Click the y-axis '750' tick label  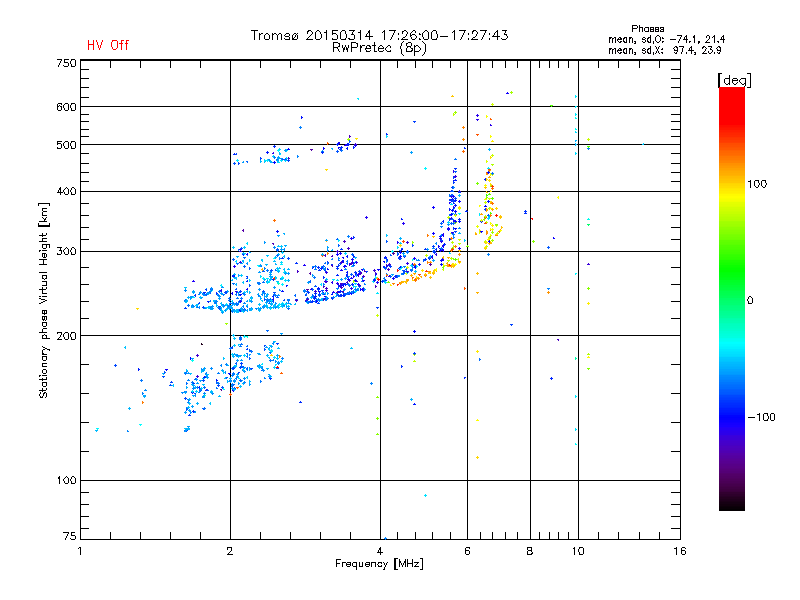tap(66, 63)
